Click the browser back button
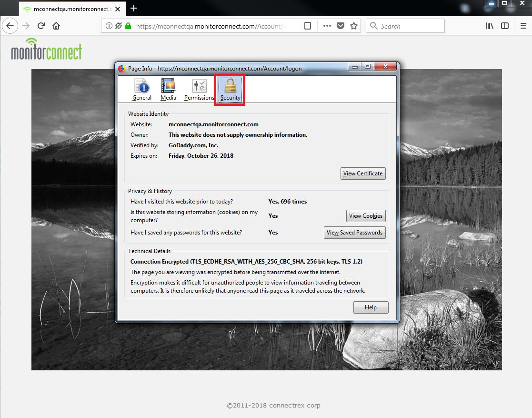Screen dimensions: 532x418 [10, 26]
